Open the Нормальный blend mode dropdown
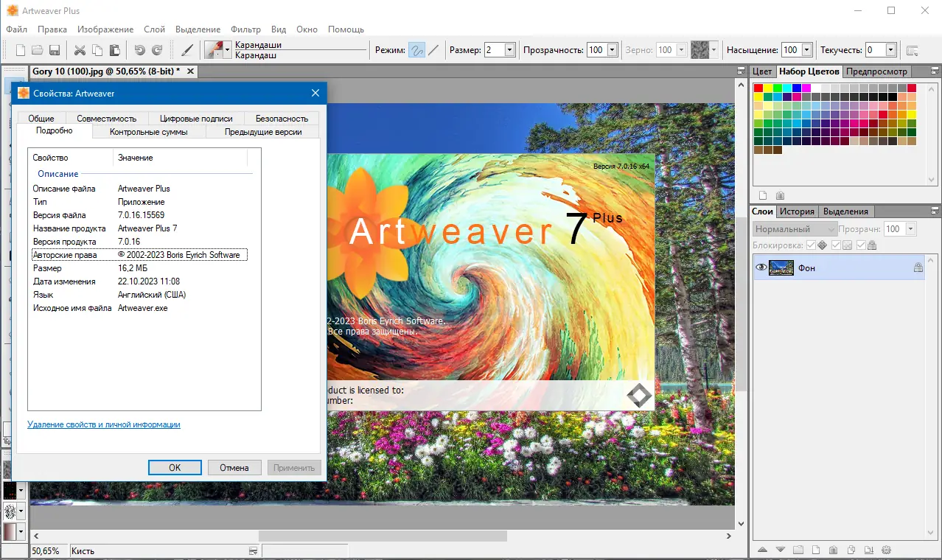This screenshot has height=560, width=942. pyautogui.click(x=795, y=229)
